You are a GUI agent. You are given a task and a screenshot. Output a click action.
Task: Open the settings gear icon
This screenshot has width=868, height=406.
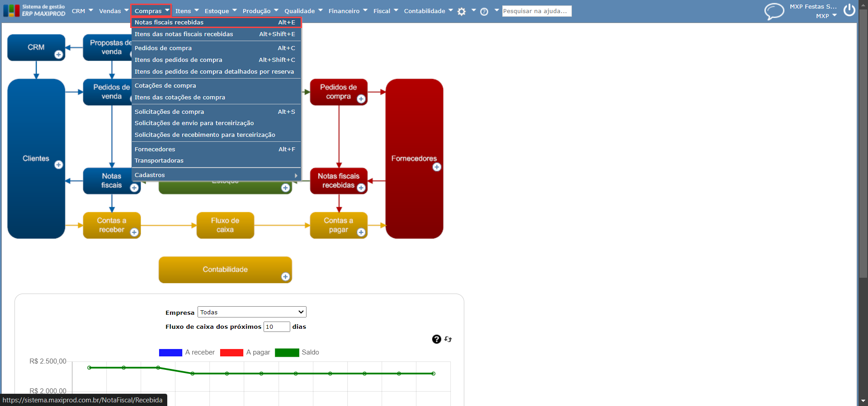461,12
